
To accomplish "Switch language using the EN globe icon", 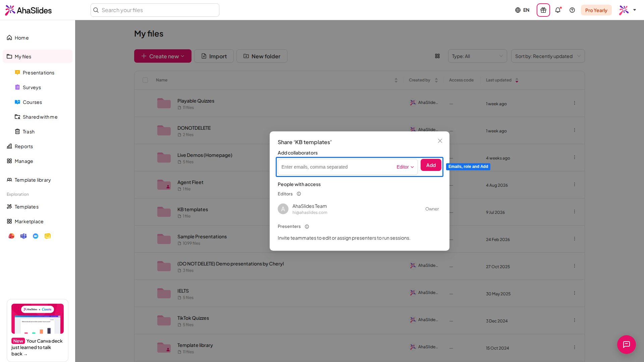I will point(522,10).
